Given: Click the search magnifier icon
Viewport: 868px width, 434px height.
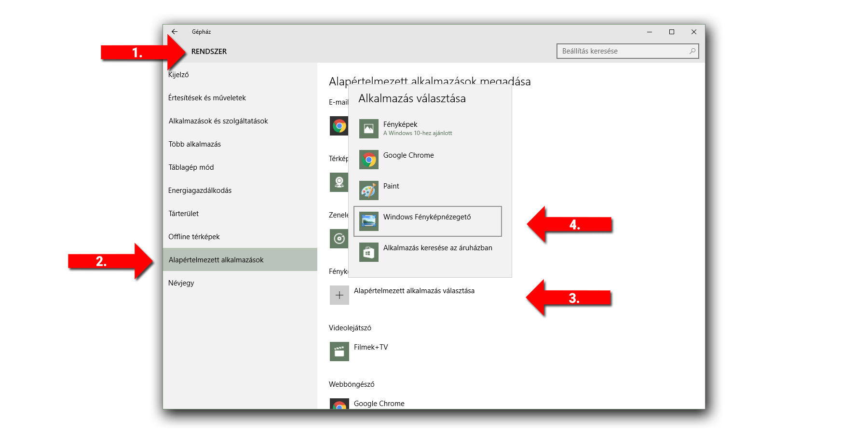Looking at the screenshot, I should [x=692, y=51].
